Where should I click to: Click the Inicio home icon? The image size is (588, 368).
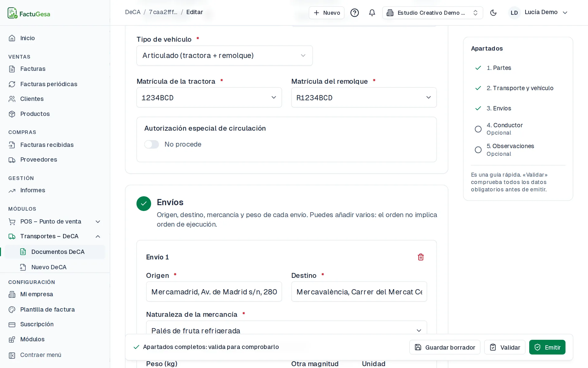12,38
